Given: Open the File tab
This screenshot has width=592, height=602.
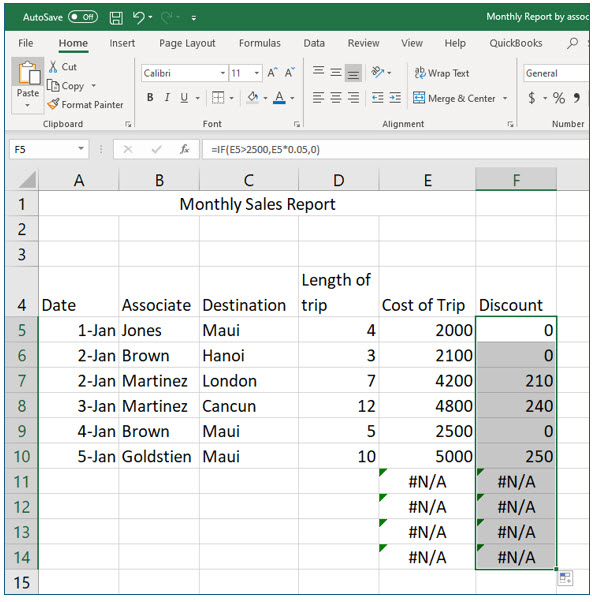Looking at the screenshot, I should 26,43.
